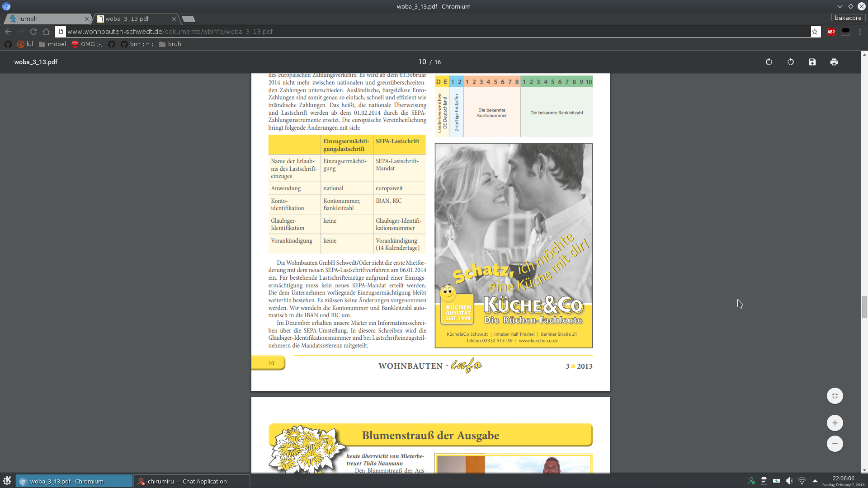Open the volume control in tray
Screen dimensions: 868x488
point(789,481)
